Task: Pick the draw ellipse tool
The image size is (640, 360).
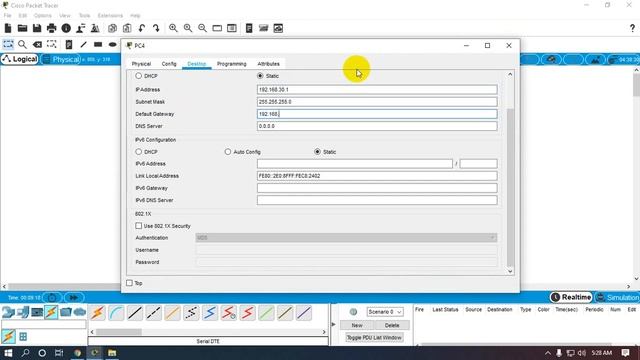Action: (113, 44)
